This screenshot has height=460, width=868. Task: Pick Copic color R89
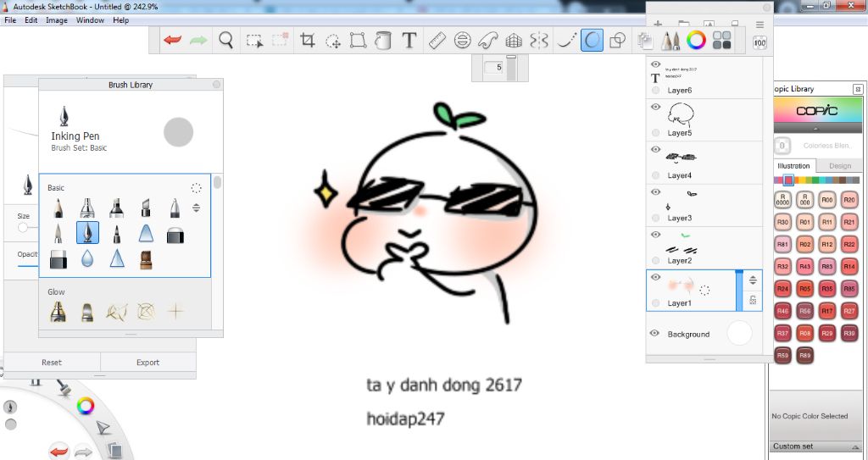click(x=805, y=356)
